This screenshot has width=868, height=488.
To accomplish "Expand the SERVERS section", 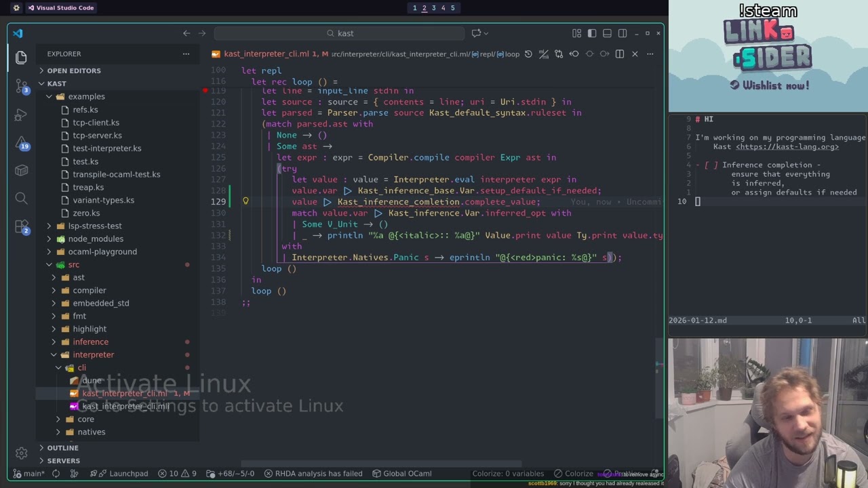I will (x=64, y=460).
